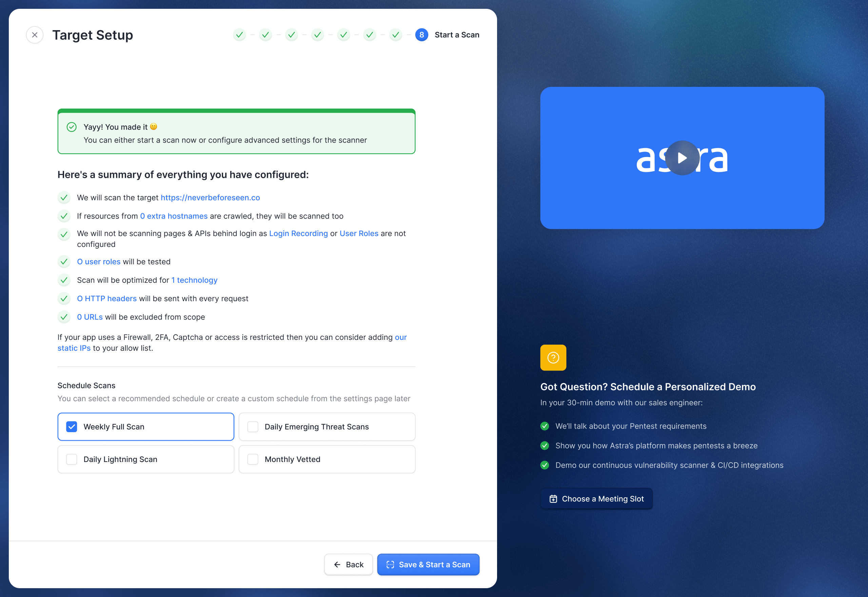This screenshot has width=868, height=597.
Task: Click Save & Start a Scan
Action: click(x=428, y=564)
